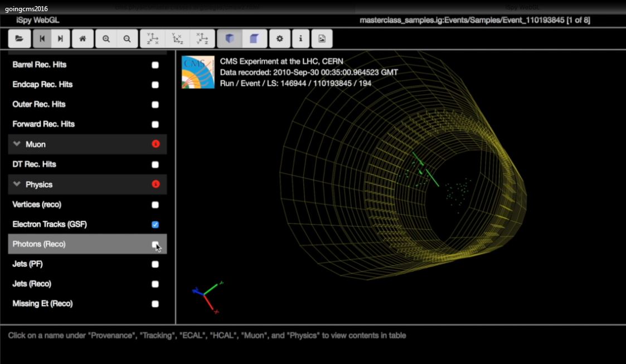Save the view with the image icon
The image size is (626, 364).
tap(322, 38)
